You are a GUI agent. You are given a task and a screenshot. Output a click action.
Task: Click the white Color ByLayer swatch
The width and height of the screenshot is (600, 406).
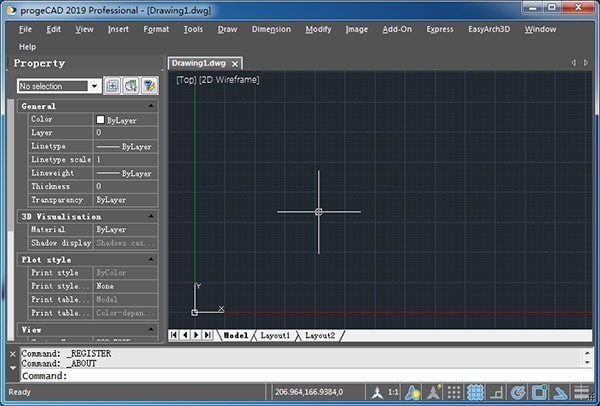pos(100,120)
